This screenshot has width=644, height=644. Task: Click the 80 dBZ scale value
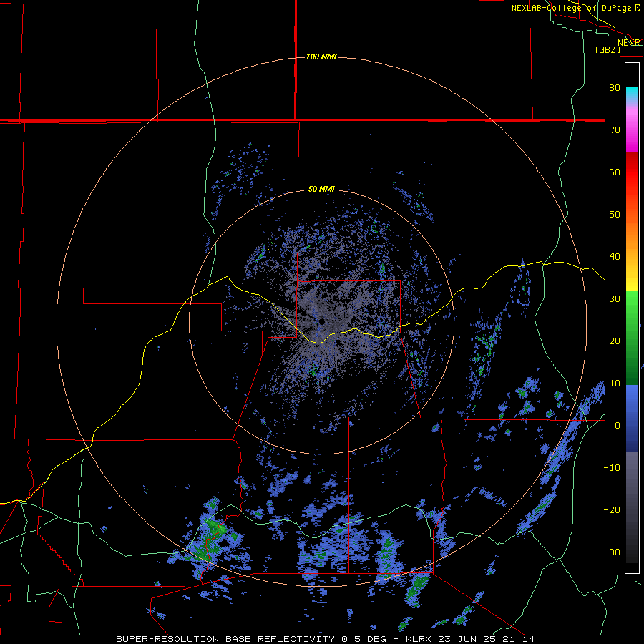click(615, 87)
